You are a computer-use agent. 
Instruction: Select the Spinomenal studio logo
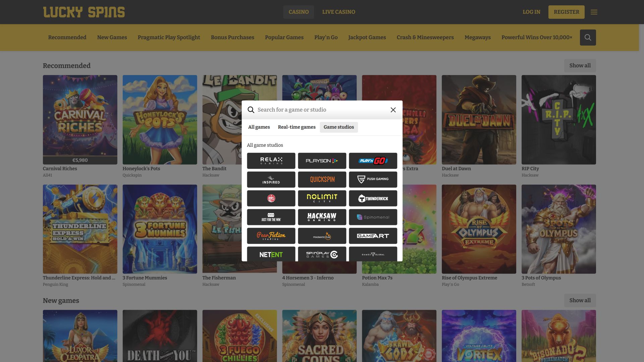point(373,217)
